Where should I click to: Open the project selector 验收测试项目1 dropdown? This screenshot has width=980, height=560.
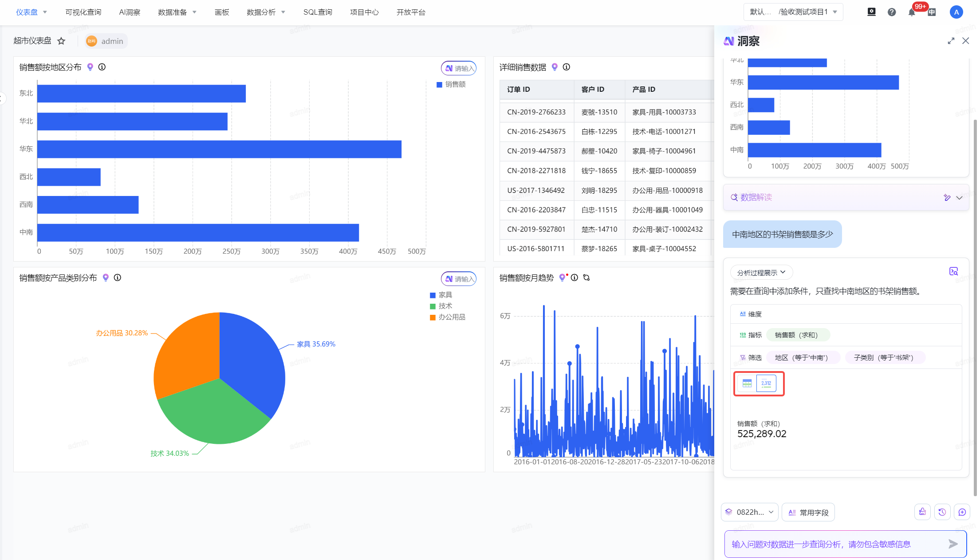click(x=793, y=12)
